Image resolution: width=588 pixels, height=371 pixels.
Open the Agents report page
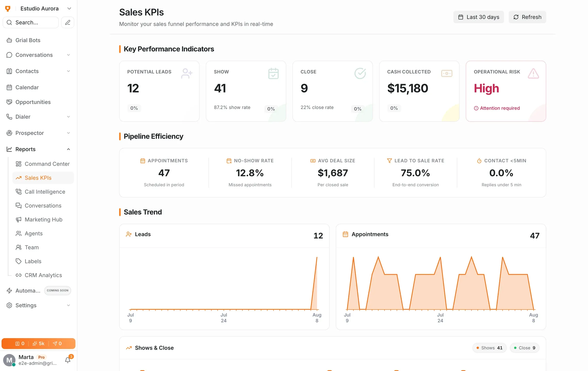(43, 233)
